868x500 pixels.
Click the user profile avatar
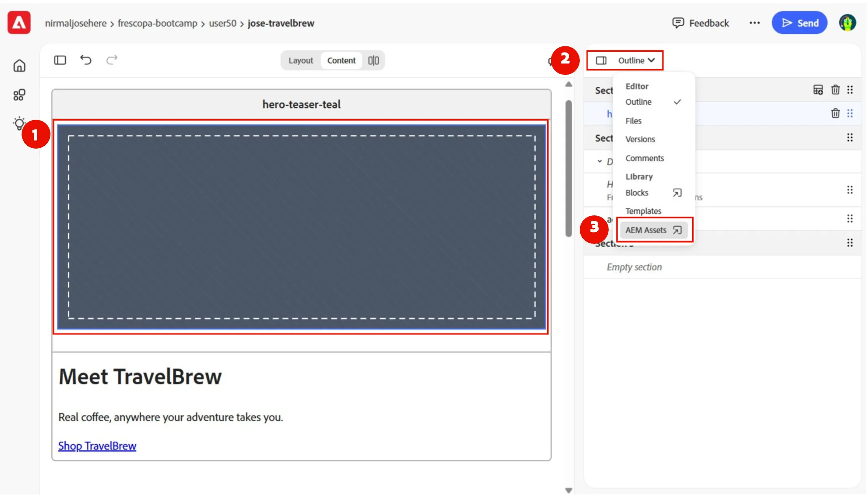[x=847, y=23]
